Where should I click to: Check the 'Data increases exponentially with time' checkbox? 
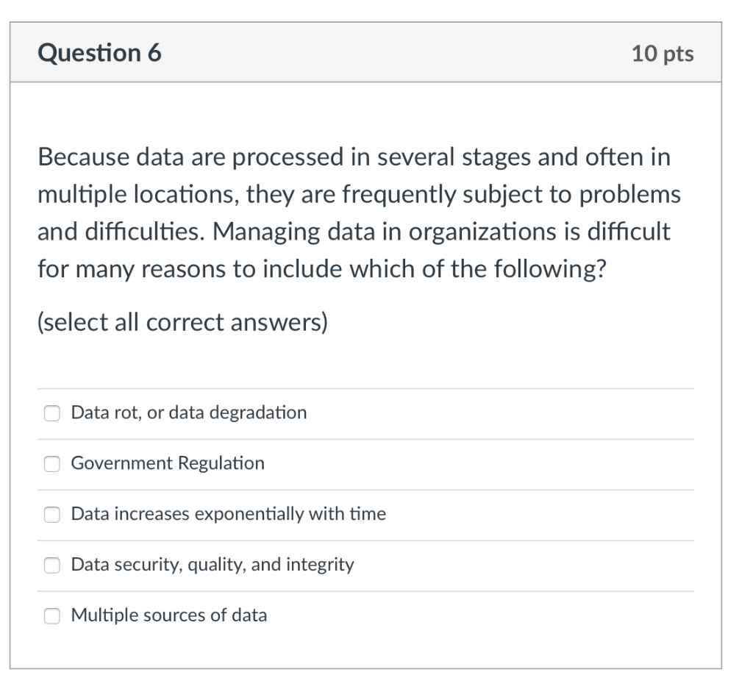pyautogui.click(x=51, y=515)
